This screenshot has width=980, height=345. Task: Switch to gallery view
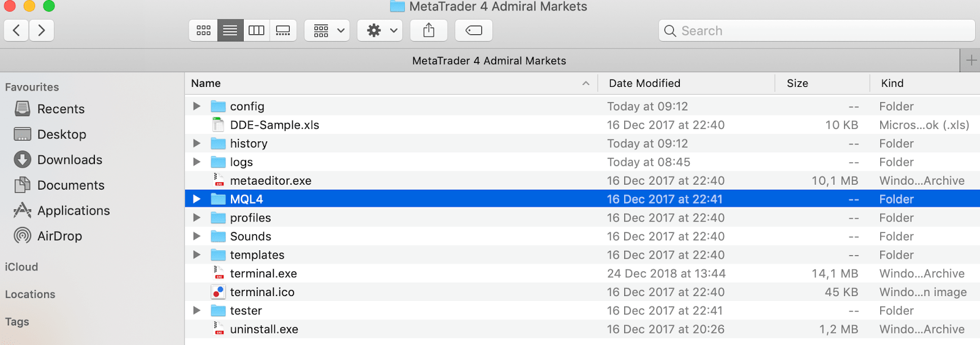pos(283,30)
